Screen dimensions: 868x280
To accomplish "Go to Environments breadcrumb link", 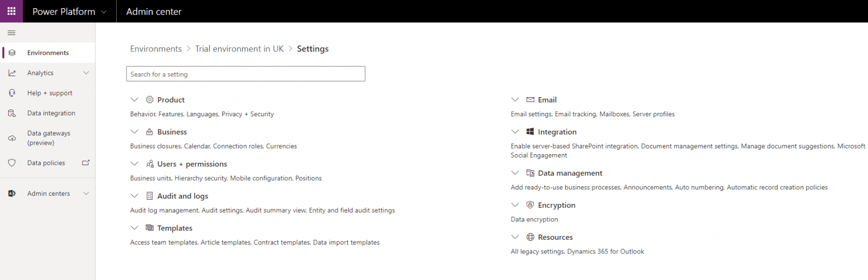I will click(x=156, y=49).
